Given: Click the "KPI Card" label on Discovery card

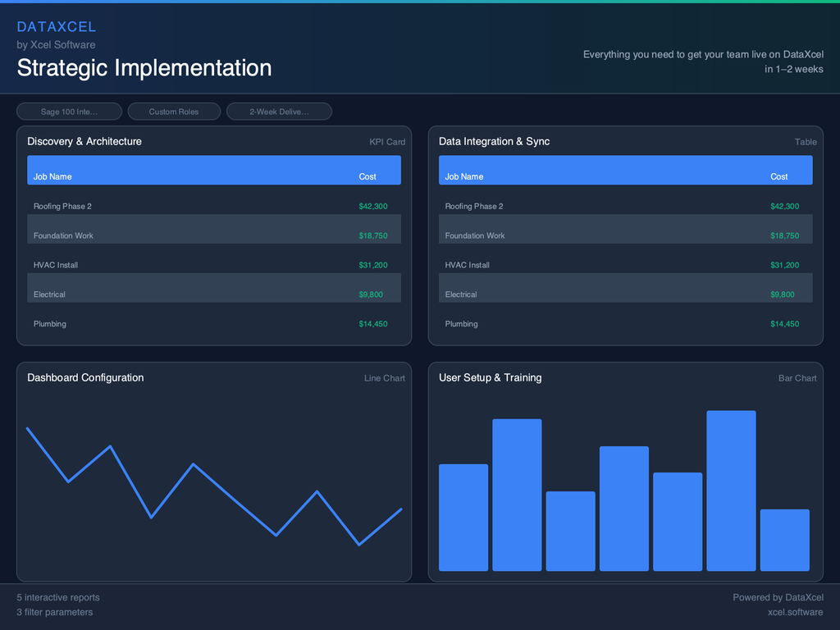Looking at the screenshot, I should (386, 141).
